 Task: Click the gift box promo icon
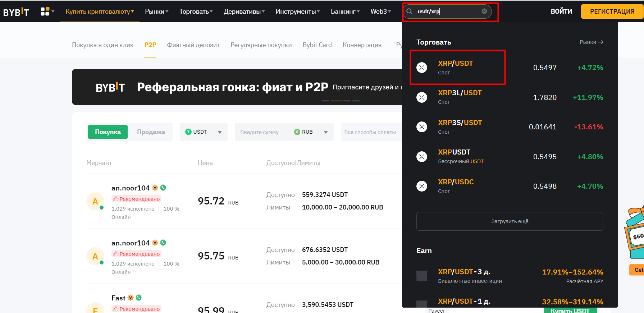coord(635,233)
